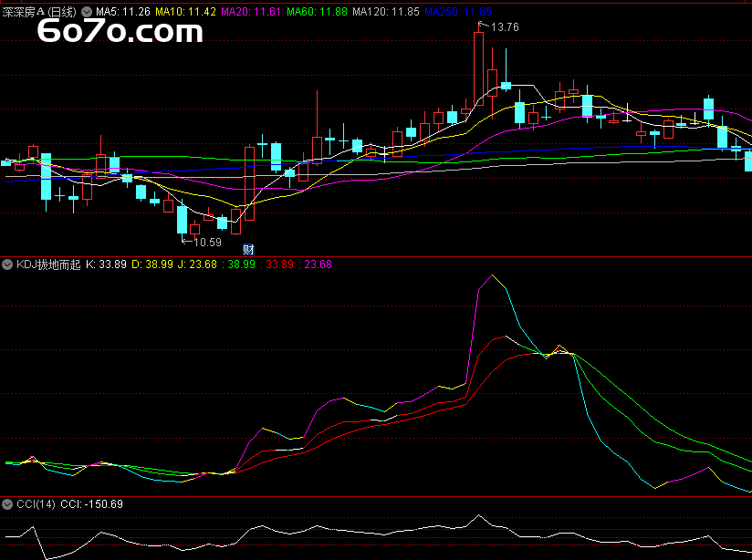
Task: Click the 10.59 low price label
Action: tap(208, 243)
